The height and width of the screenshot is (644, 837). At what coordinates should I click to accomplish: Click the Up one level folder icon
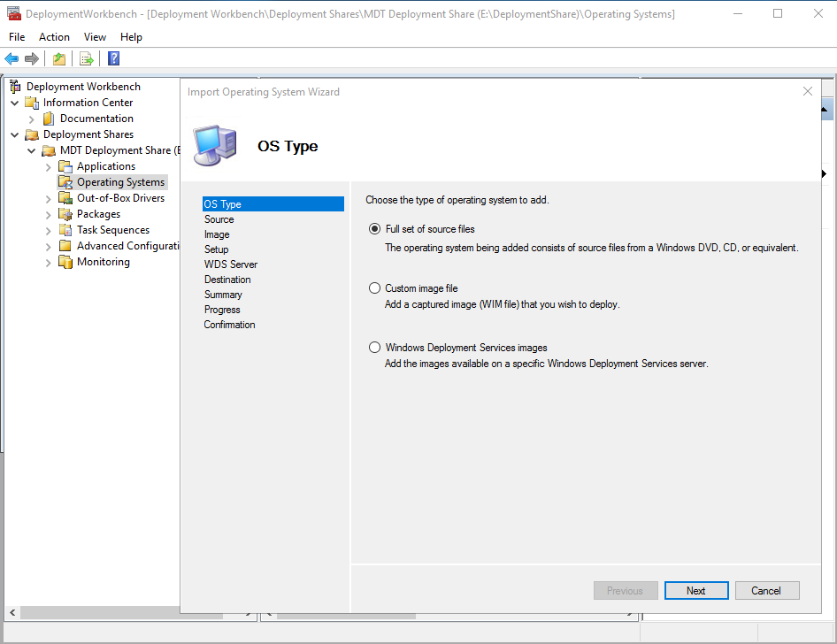pyautogui.click(x=59, y=58)
